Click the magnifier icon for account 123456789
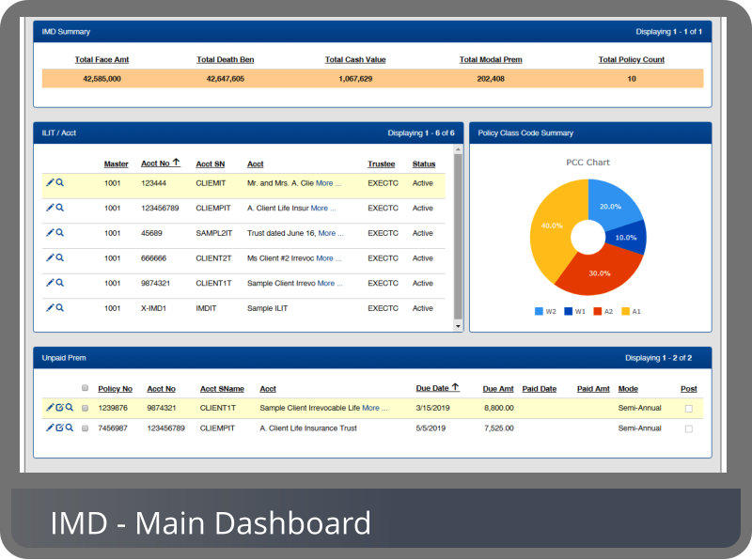This screenshot has height=560, width=752. 59,208
